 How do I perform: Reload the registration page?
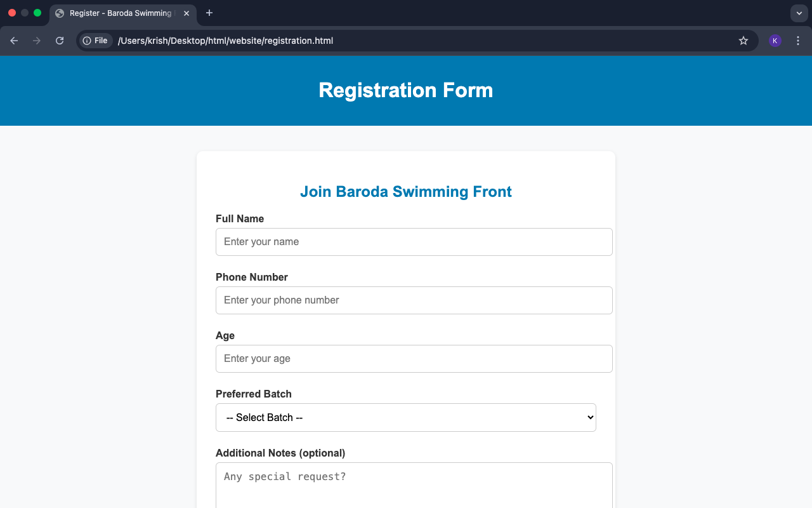tap(60, 41)
